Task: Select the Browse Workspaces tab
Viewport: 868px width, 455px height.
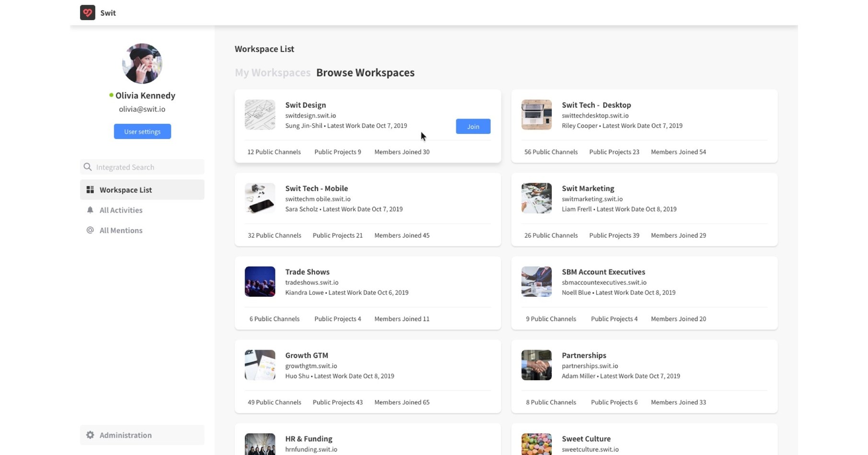Action: coord(365,72)
